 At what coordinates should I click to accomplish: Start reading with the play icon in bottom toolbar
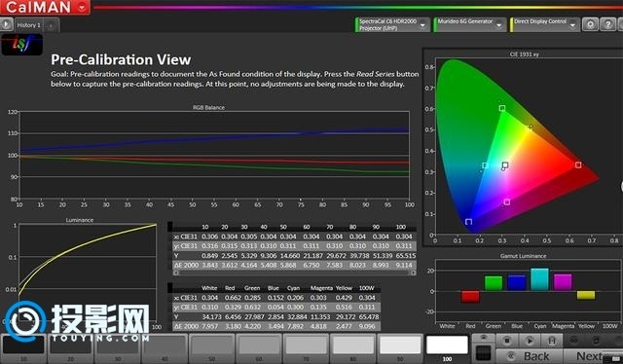[x=530, y=341]
